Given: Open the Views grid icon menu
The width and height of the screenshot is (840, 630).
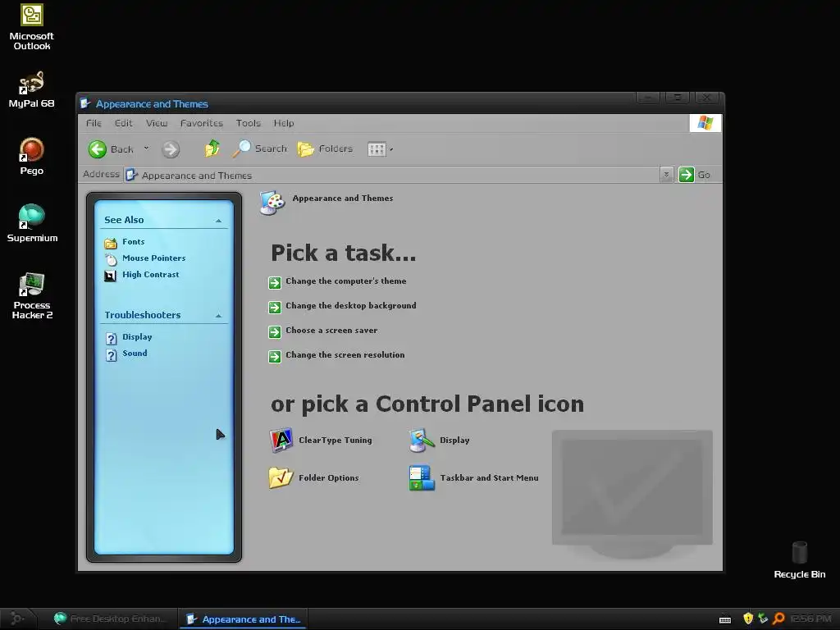Looking at the screenshot, I should (377, 149).
